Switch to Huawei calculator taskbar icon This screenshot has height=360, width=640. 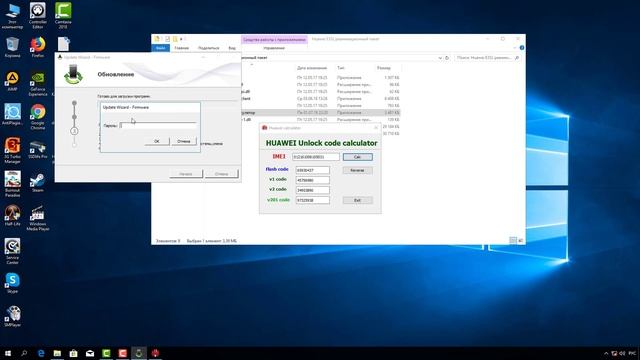[155, 353]
